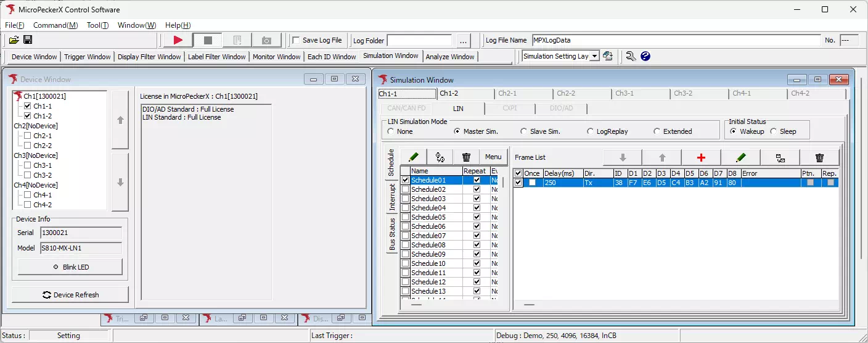Add a new frame with red plus

700,157
